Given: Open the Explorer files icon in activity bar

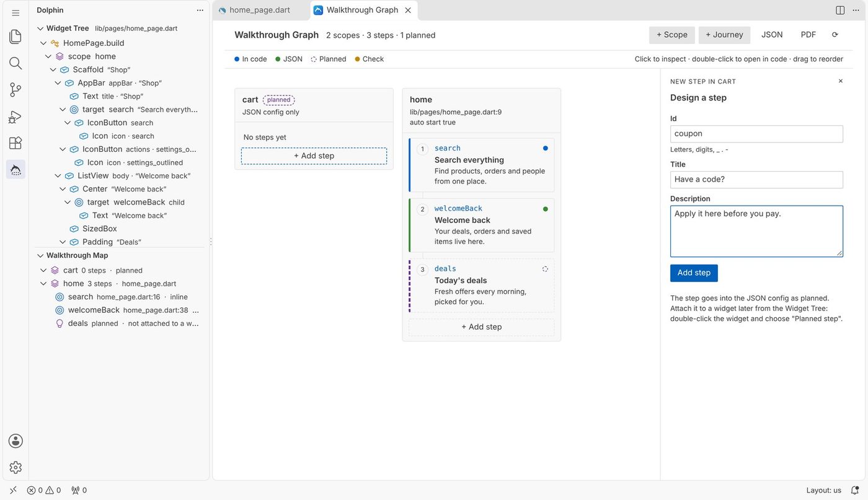Looking at the screenshot, I should (15, 37).
